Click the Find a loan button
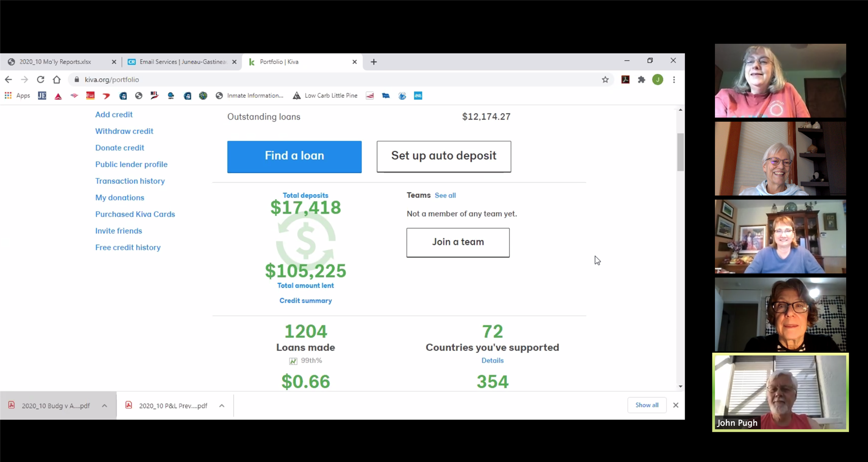Screen dimensions: 868x462 [294, 157]
